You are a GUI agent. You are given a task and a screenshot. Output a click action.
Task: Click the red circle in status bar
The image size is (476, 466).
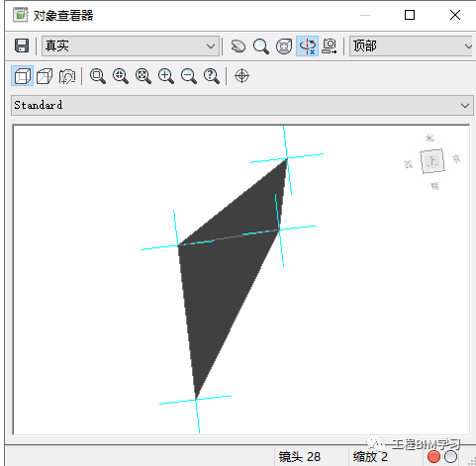(433, 457)
